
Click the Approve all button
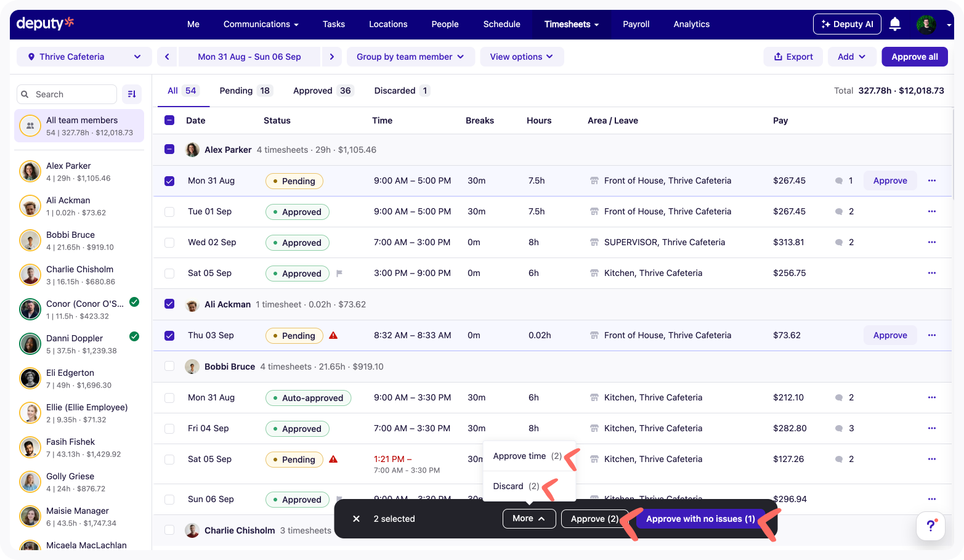tap(915, 57)
